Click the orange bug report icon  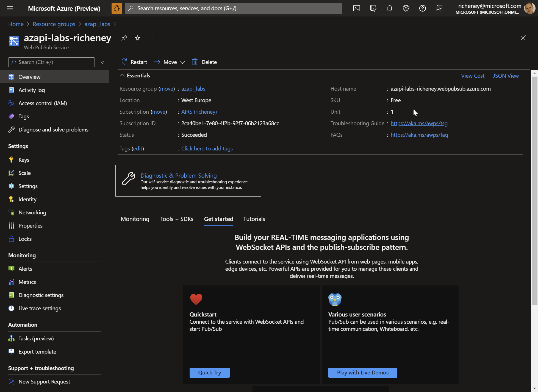point(117,8)
